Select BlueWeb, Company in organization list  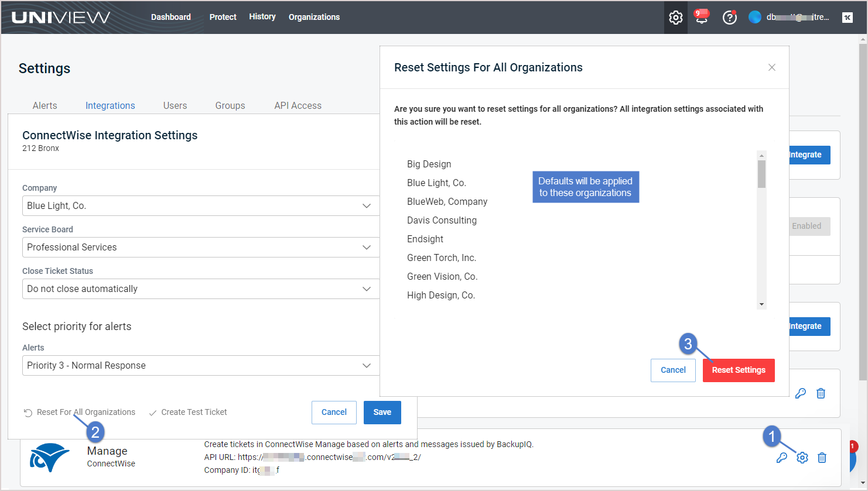(x=447, y=202)
